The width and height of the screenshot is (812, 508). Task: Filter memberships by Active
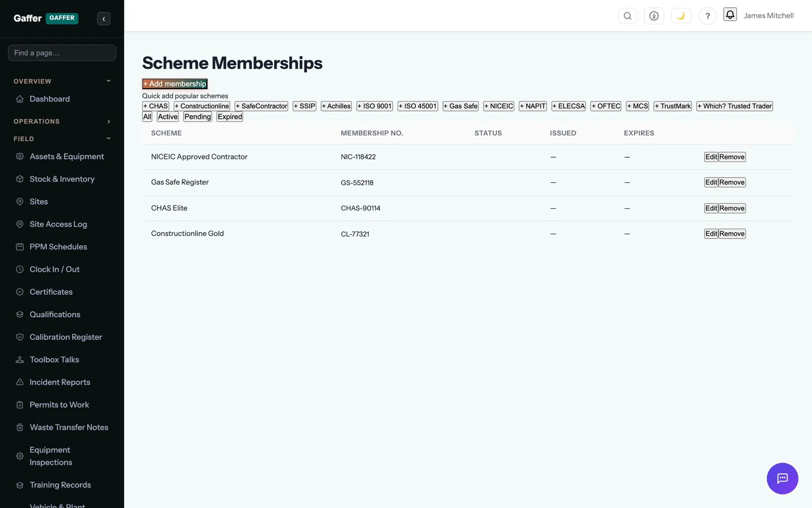coord(167,117)
